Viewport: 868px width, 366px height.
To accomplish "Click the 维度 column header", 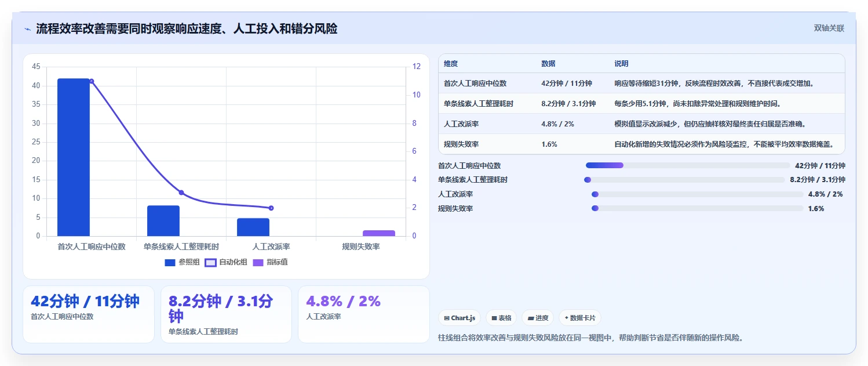I will coord(451,64).
